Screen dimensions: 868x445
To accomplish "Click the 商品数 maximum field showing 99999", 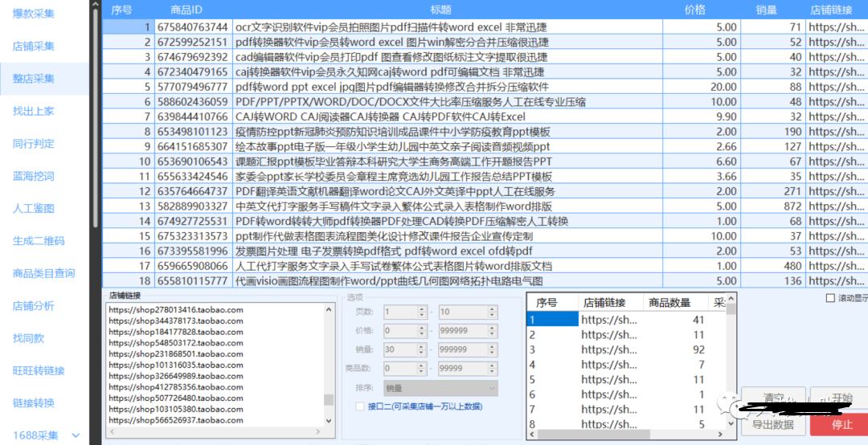I will [464, 369].
